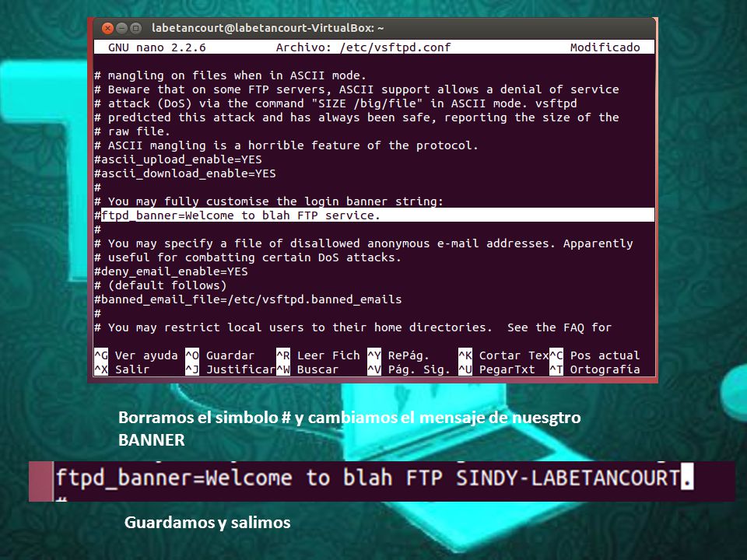Click the line starting "# predicted this attack"
Viewport: 747px width, 560px height.
pyautogui.click(x=356, y=117)
